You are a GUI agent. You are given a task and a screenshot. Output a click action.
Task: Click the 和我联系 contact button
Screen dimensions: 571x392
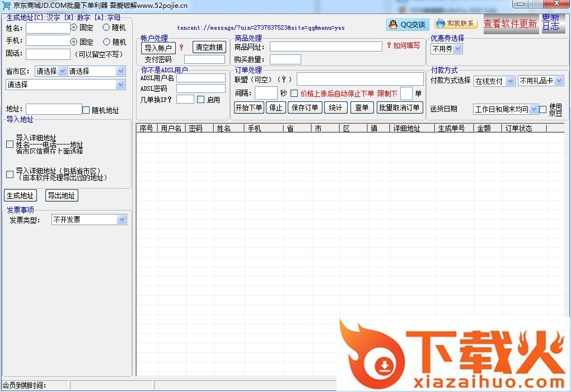456,24
